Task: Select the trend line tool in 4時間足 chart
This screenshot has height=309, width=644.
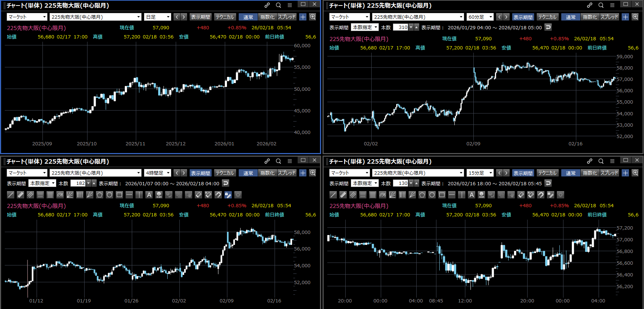Action: [x=11, y=195]
